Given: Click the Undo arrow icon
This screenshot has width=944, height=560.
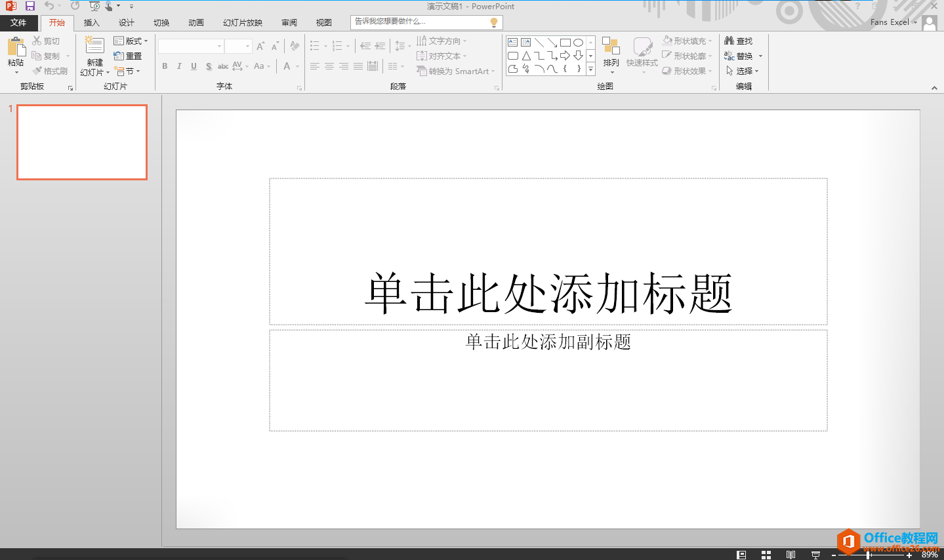Looking at the screenshot, I should click(49, 6).
